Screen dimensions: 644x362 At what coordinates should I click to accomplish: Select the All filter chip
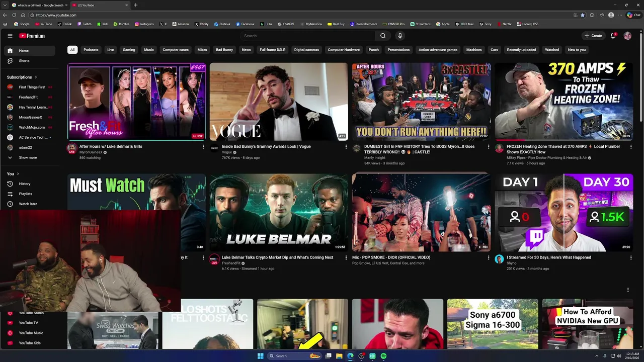click(72, 50)
